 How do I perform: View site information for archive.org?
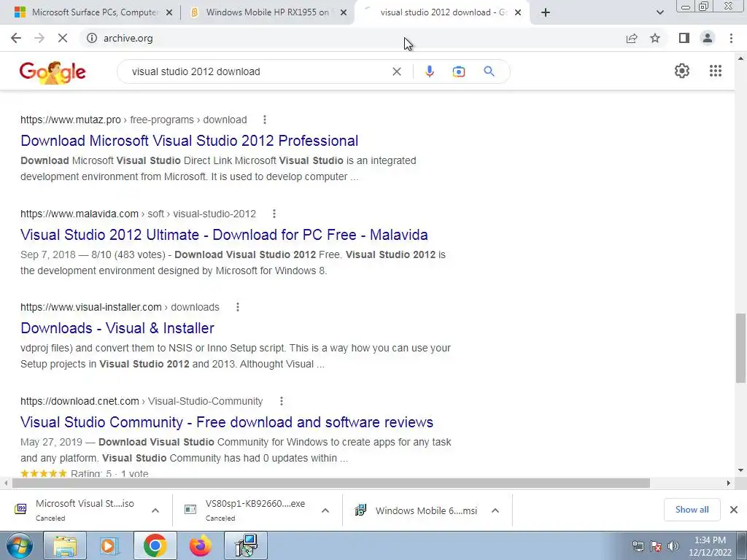92,38
